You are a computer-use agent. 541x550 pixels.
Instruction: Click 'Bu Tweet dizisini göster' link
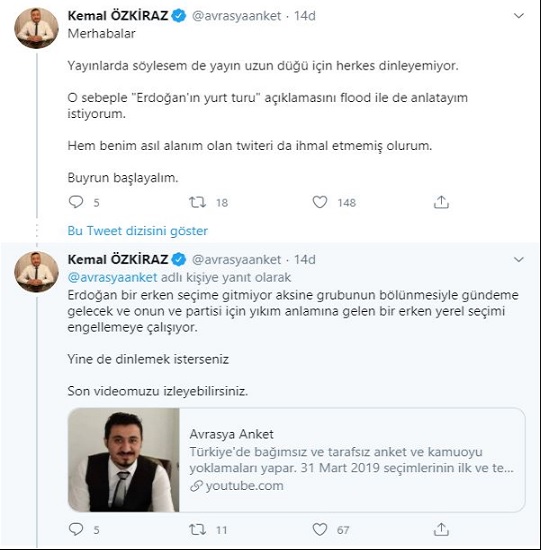(138, 231)
